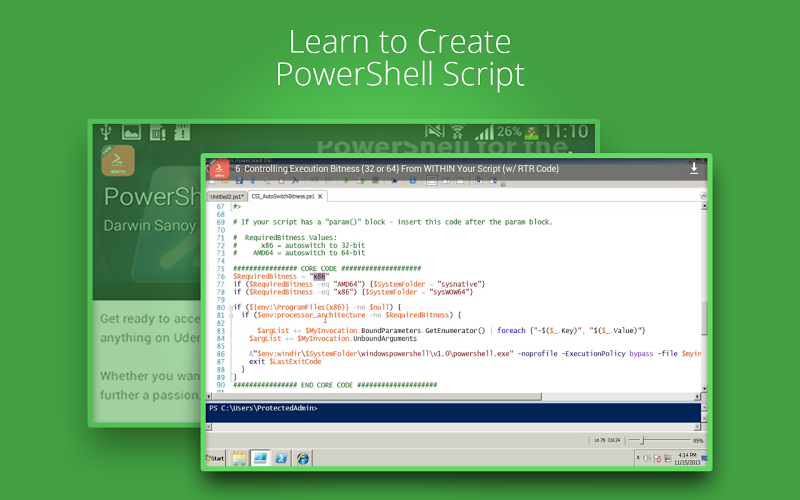Tap the Udemy course icon in the background window
The height and width of the screenshot is (500, 800).
pos(118,160)
